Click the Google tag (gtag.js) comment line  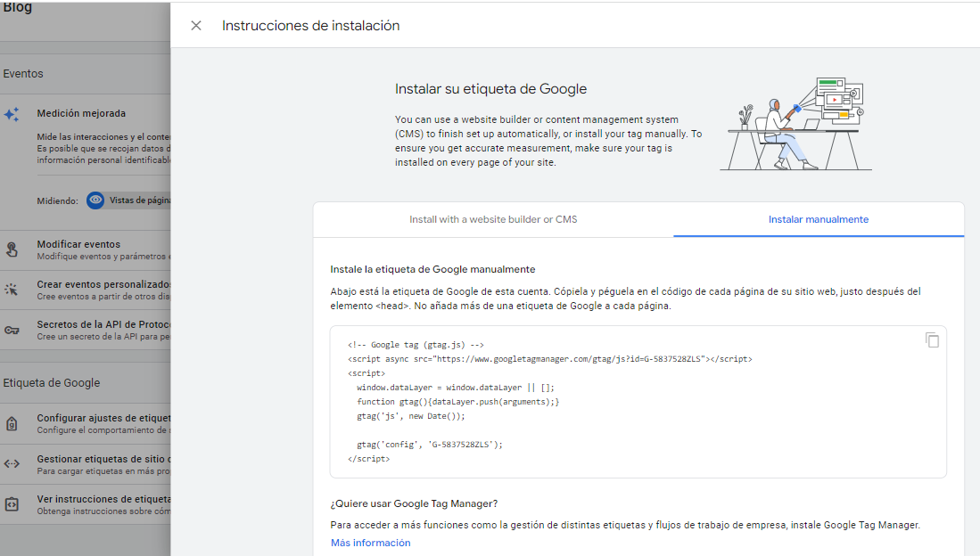click(x=416, y=345)
